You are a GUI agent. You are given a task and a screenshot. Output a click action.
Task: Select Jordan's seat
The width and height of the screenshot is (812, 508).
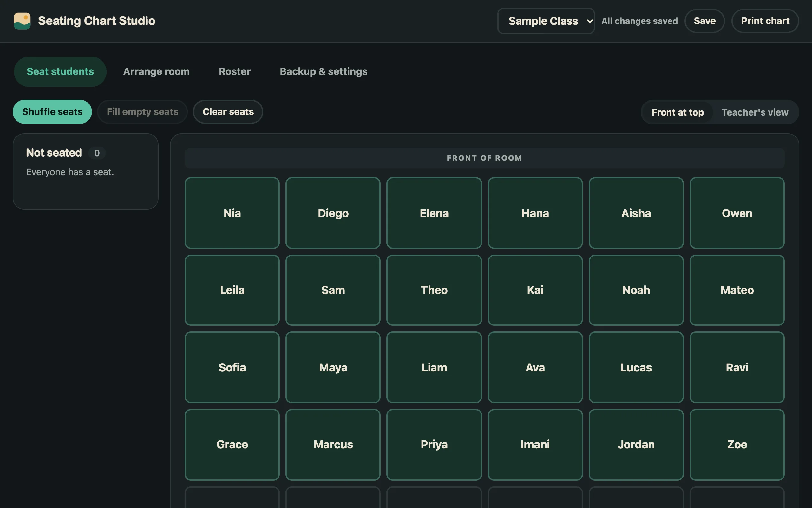point(636,444)
